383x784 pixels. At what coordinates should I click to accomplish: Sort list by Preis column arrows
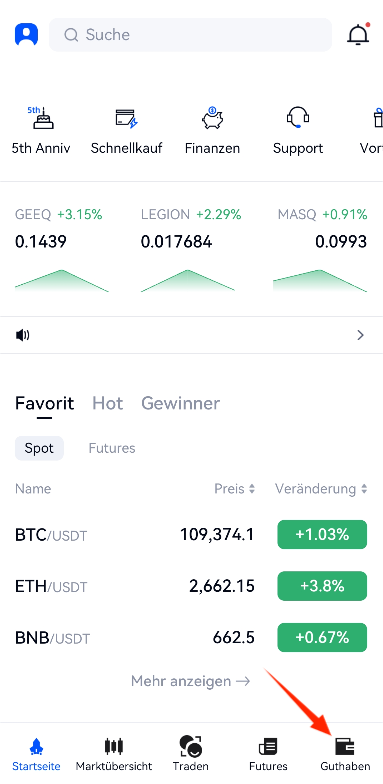(x=252, y=488)
